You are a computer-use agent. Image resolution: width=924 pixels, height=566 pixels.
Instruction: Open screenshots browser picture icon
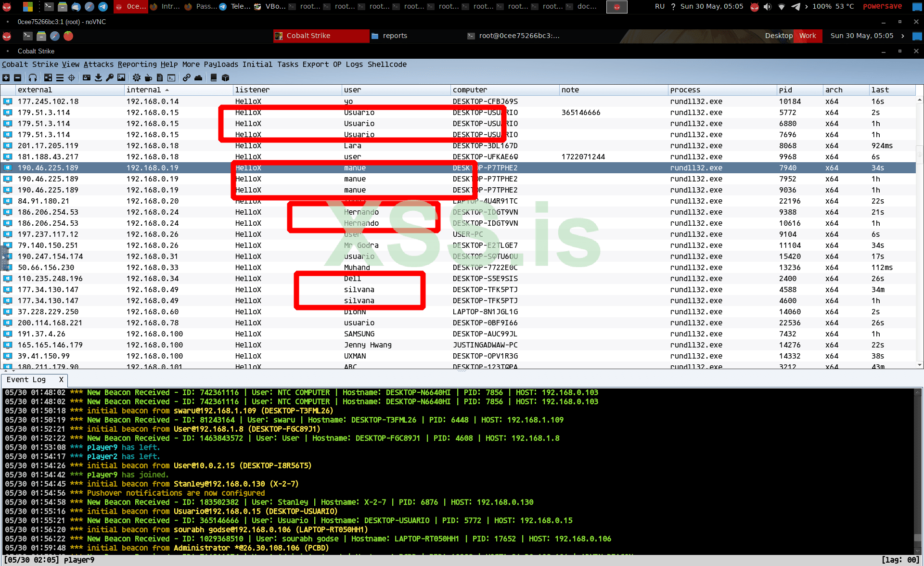click(121, 77)
